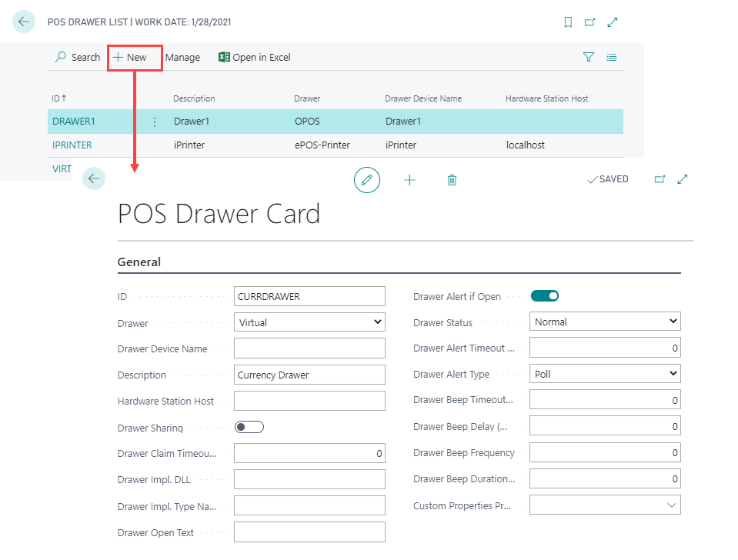Select the OPOS cell in DRAWER1 row
Image resolution: width=738 pixels, height=560 pixels.
(x=307, y=122)
